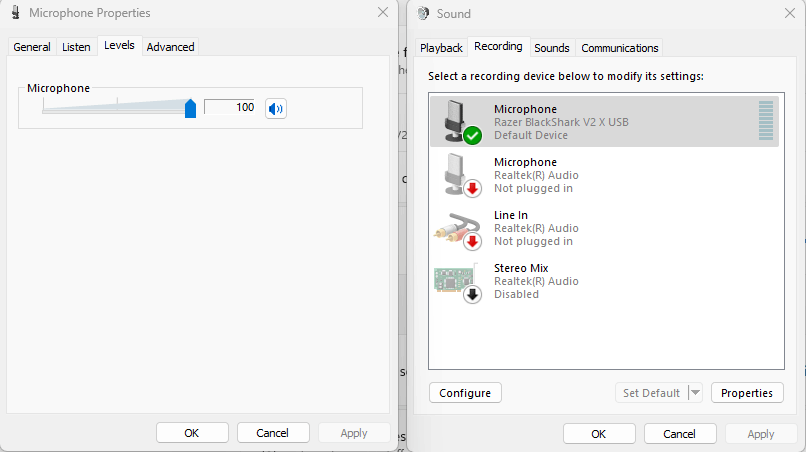The width and height of the screenshot is (806, 452).
Task: Select the Razer BlackShark V2 X USB microphone icon
Action: [x=456, y=121]
